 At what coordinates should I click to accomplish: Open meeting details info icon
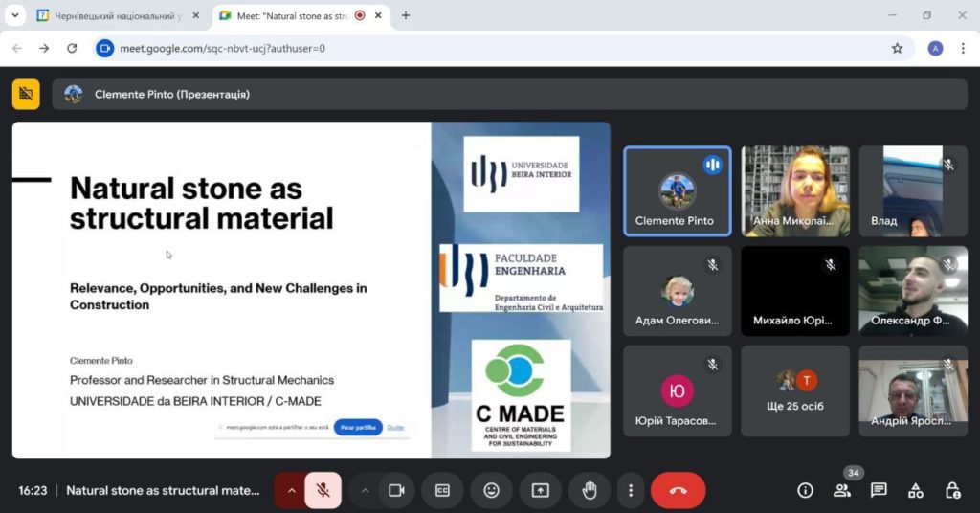tap(805, 490)
